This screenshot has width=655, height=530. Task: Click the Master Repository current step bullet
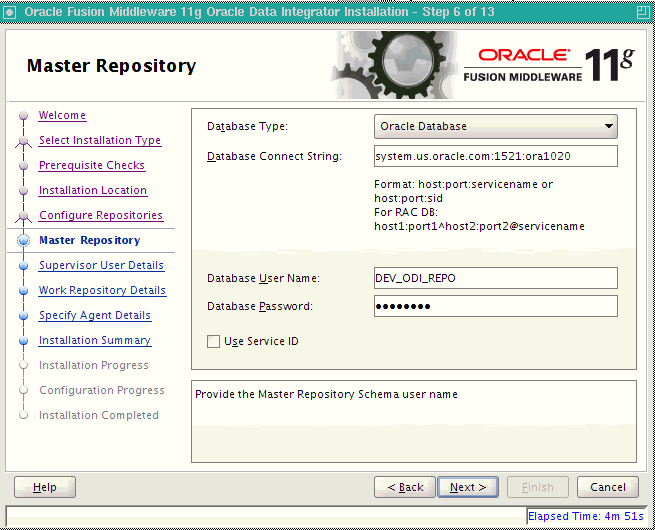pos(24,240)
